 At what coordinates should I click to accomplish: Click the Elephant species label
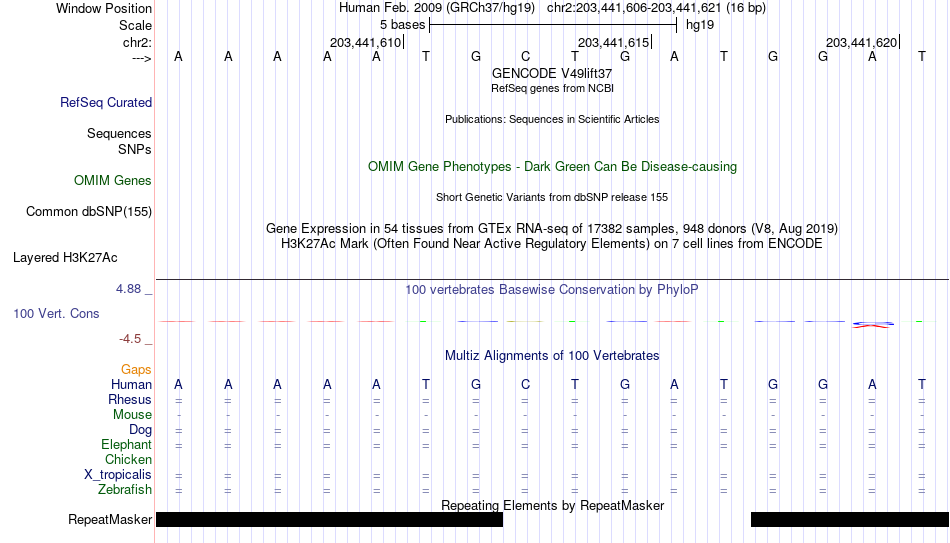pos(126,444)
